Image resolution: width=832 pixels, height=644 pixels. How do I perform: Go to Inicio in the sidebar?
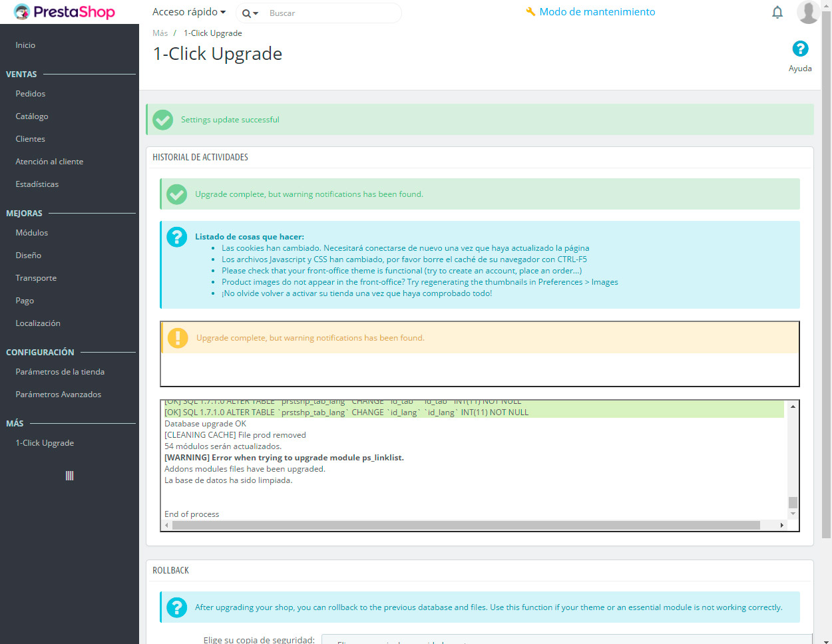coord(25,45)
